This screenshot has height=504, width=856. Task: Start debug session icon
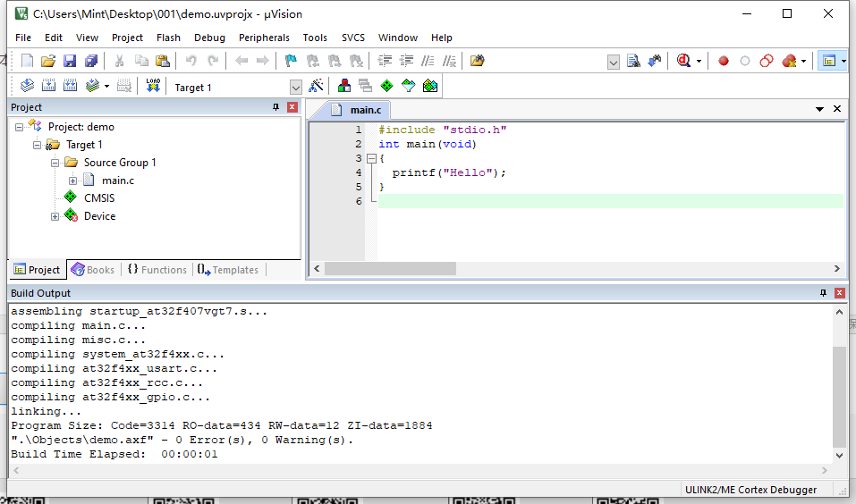pos(683,61)
